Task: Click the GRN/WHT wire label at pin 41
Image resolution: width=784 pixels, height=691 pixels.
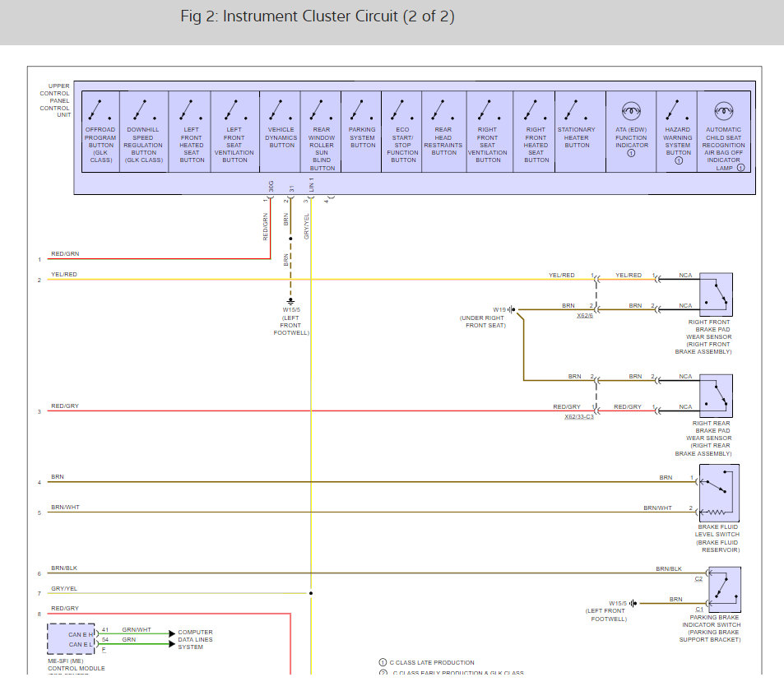Action: (137, 629)
